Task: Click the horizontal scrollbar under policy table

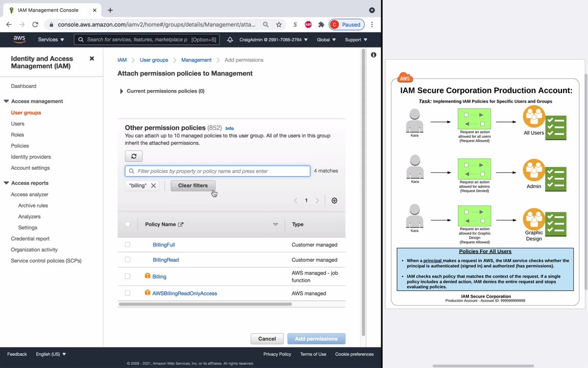Action: pos(205,304)
